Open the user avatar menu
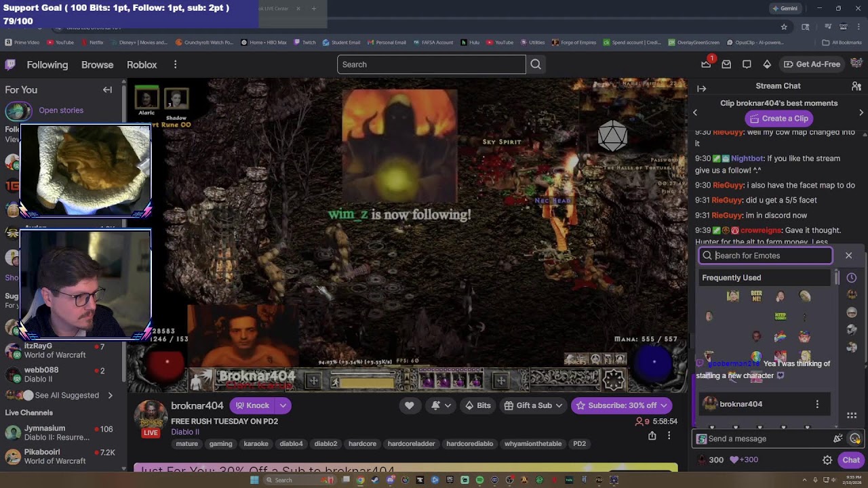The image size is (868, 488). pyautogui.click(x=856, y=64)
